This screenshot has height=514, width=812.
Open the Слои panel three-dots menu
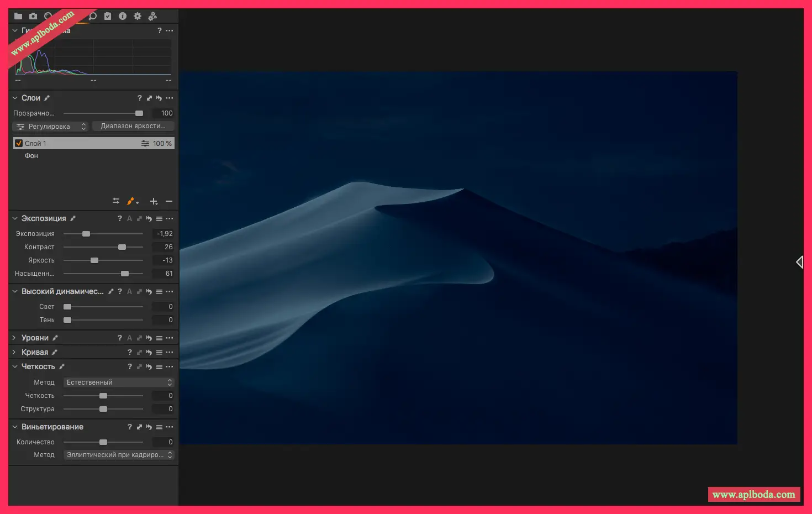(x=170, y=98)
